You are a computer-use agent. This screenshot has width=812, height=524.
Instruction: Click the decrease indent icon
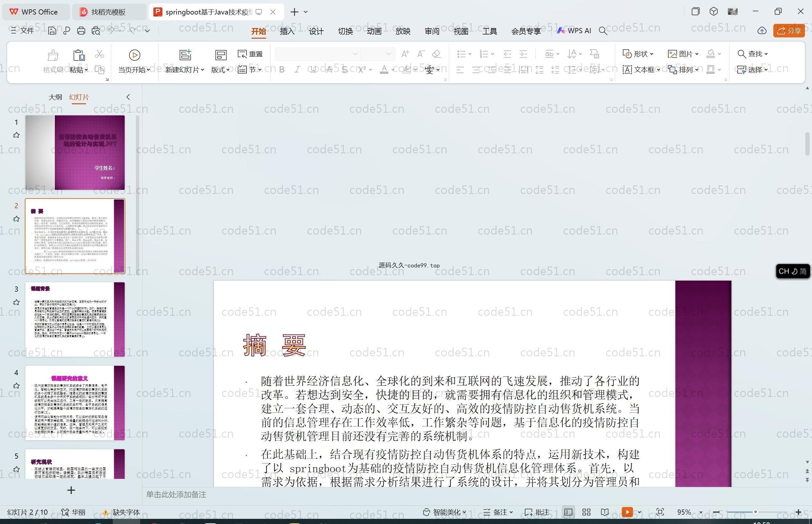[507, 54]
